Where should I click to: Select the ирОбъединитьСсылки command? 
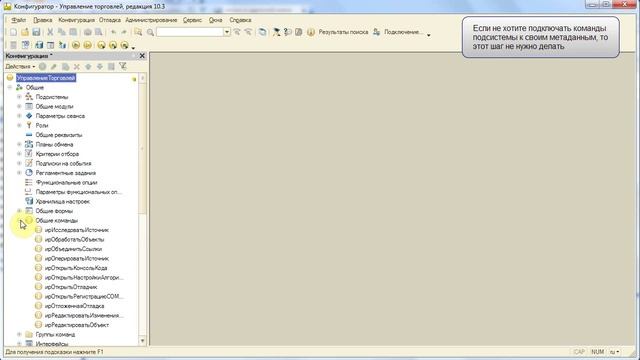(73, 249)
